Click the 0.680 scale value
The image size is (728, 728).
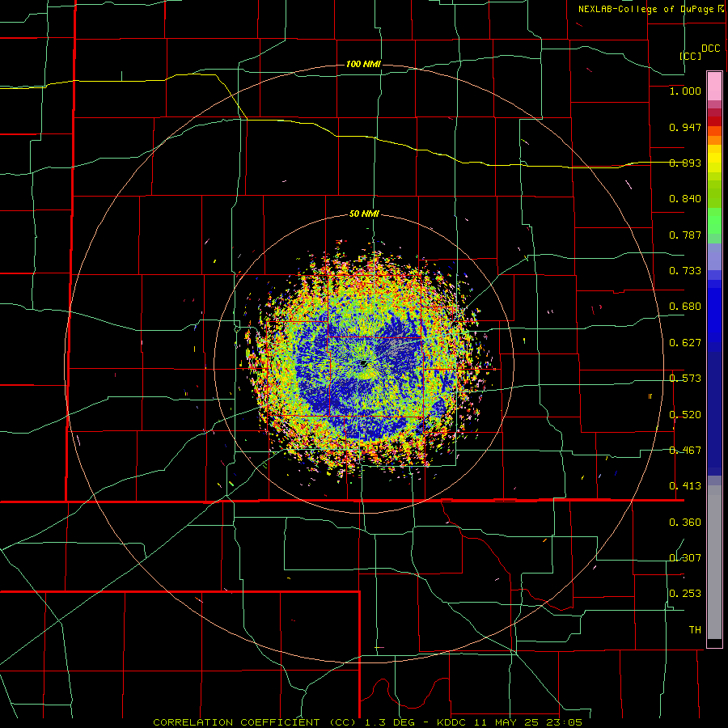(685, 307)
